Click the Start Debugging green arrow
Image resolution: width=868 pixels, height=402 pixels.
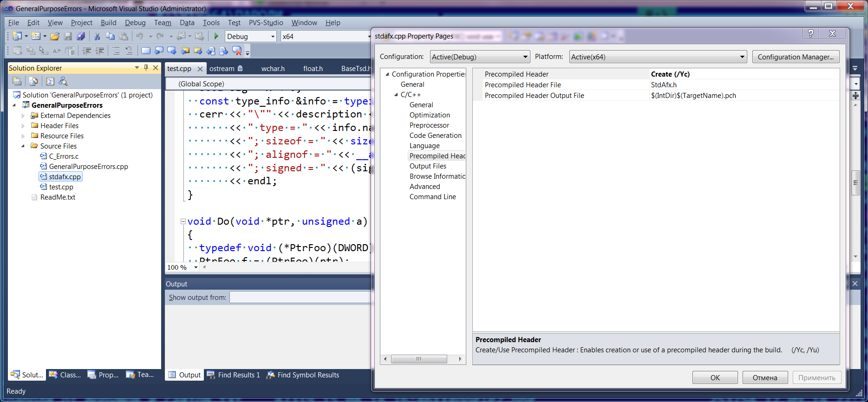pyautogui.click(x=216, y=36)
